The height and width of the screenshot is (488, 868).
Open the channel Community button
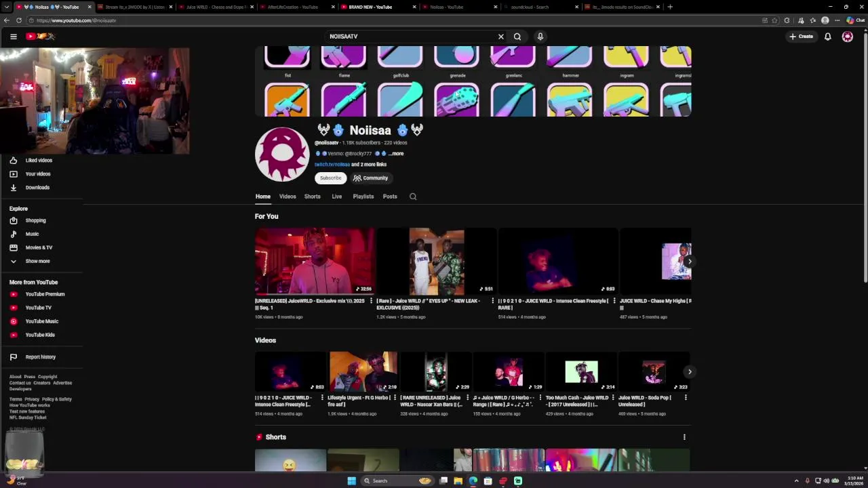[x=370, y=178]
